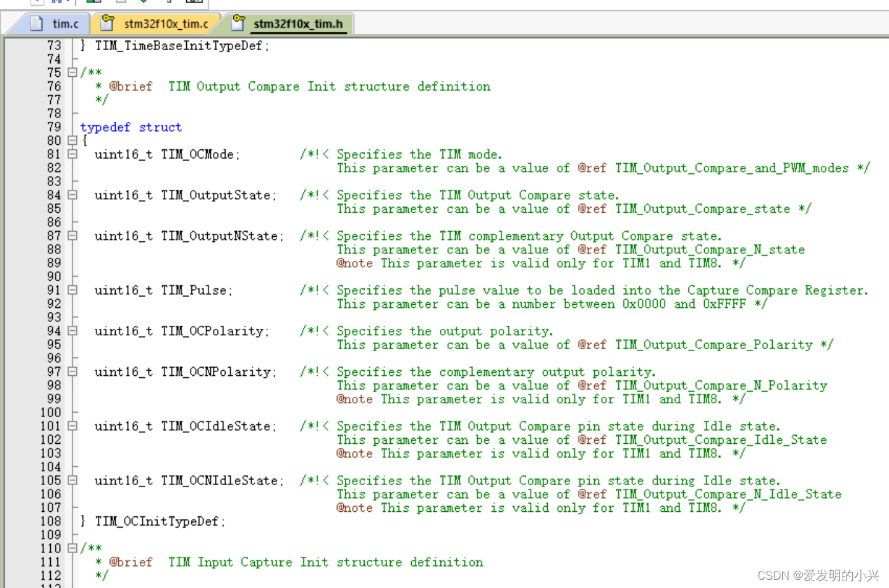Click the TIM_OCInitTypeDef name on line 108
The height and width of the screenshot is (588, 889).
click(x=157, y=521)
